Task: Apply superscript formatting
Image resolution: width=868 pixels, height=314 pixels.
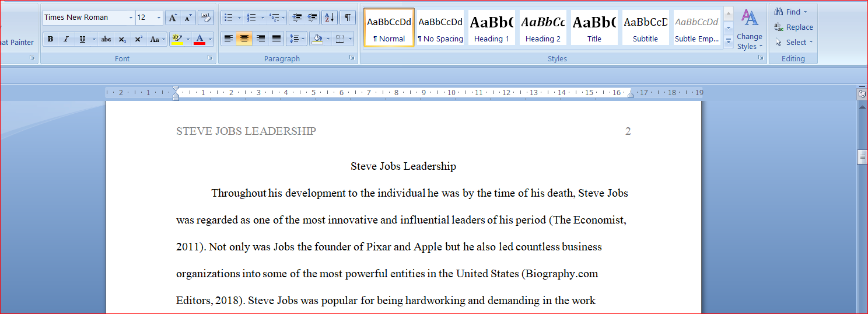Action: click(x=138, y=39)
